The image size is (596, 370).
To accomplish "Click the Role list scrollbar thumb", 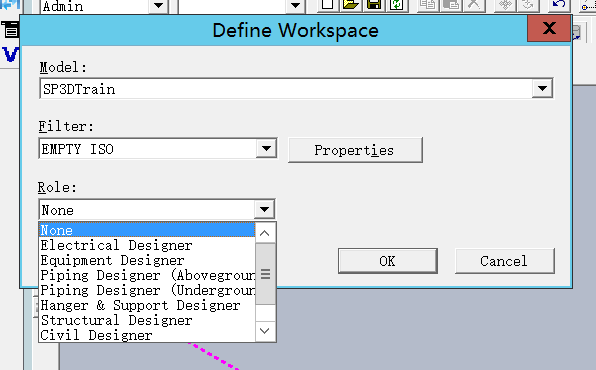I will click(265, 274).
